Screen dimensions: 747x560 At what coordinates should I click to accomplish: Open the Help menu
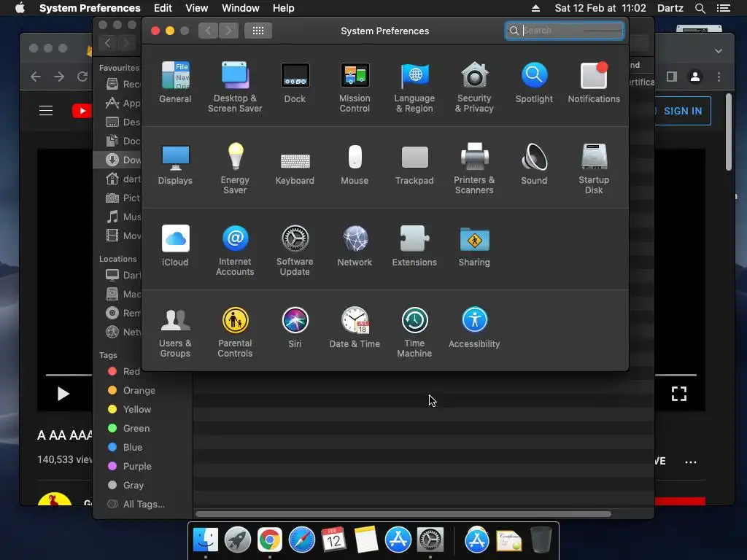[284, 8]
